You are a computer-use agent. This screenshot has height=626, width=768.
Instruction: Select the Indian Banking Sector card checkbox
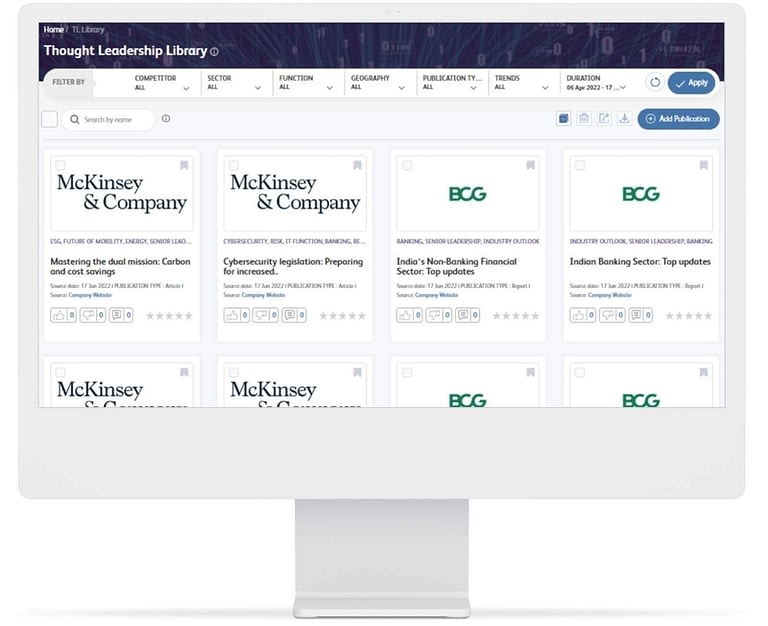tap(580, 165)
